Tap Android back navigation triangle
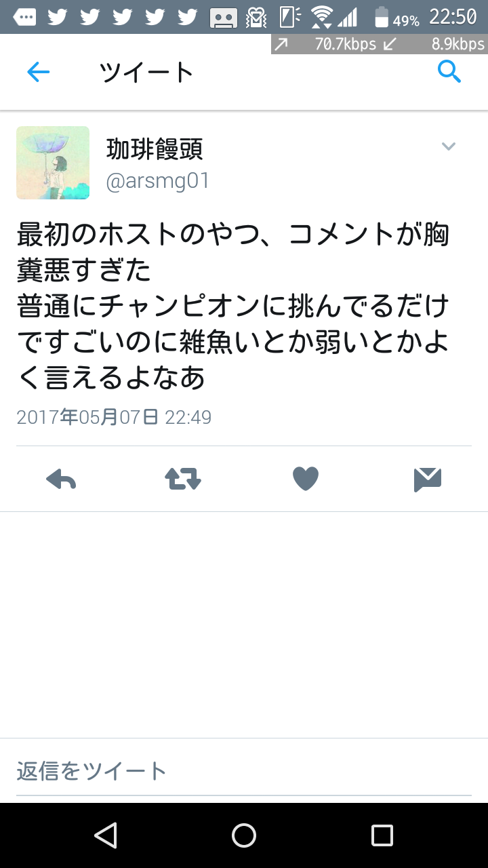488x868 pixels. tap(106, 835)
